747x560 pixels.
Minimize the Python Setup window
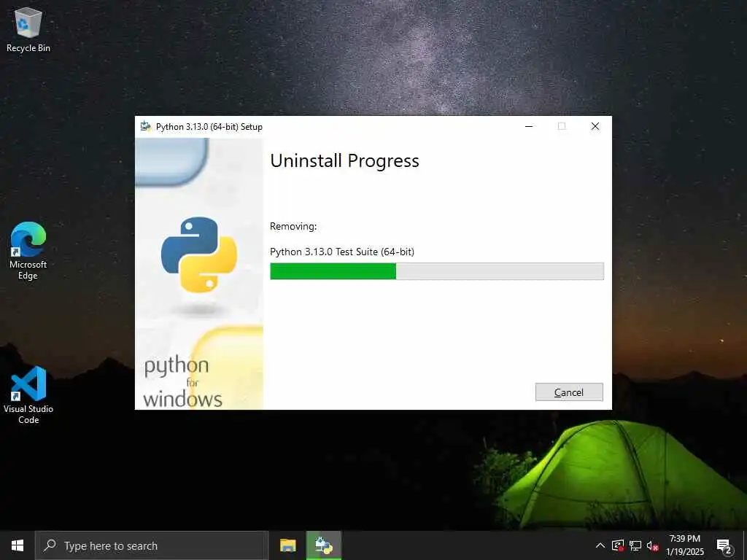tap(529, 126)
